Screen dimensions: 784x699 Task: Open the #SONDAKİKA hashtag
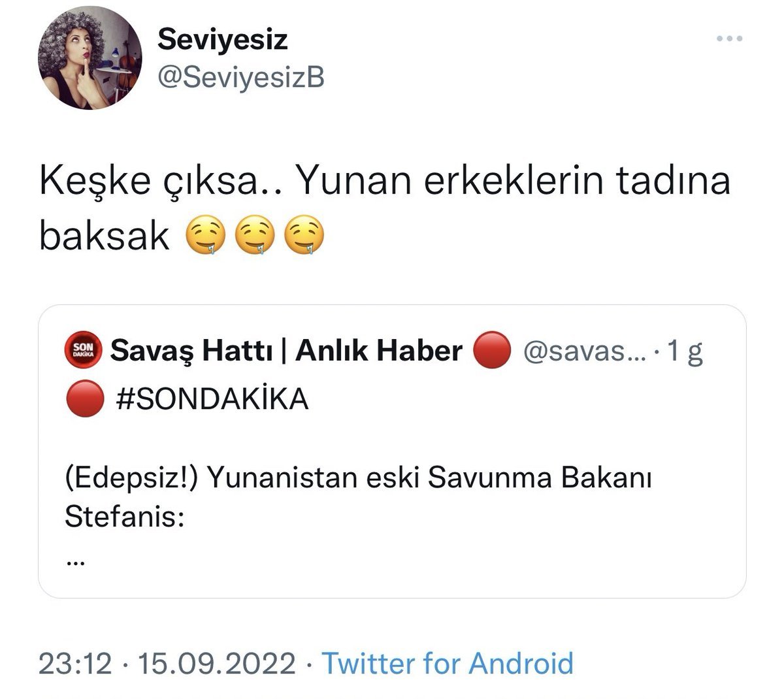click(211, 398)
